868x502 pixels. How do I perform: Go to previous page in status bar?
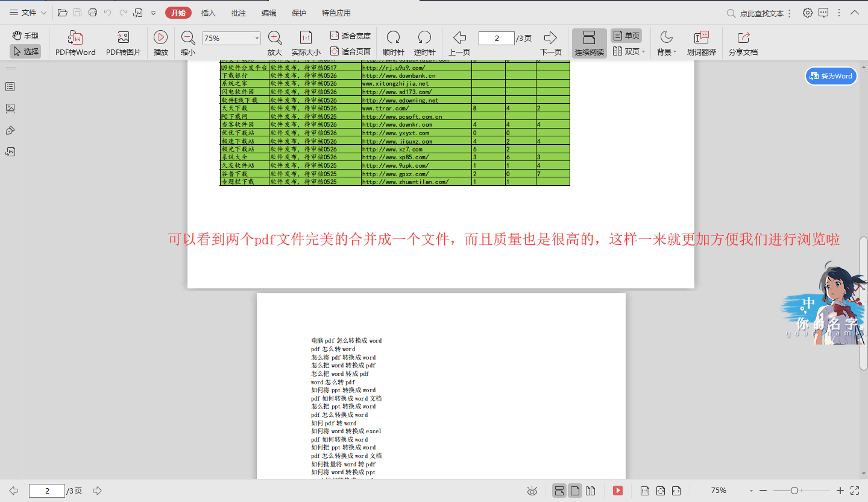coord(13,491)
